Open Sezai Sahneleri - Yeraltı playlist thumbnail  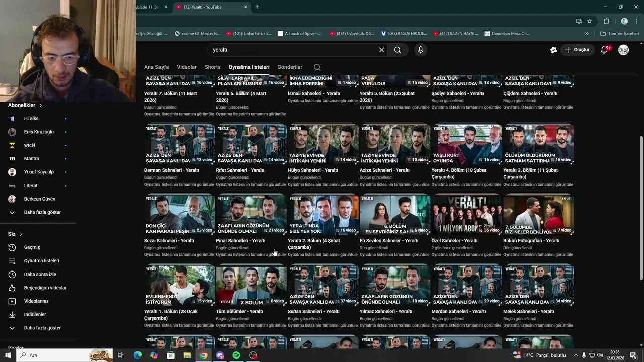click(x=180, y=215)
